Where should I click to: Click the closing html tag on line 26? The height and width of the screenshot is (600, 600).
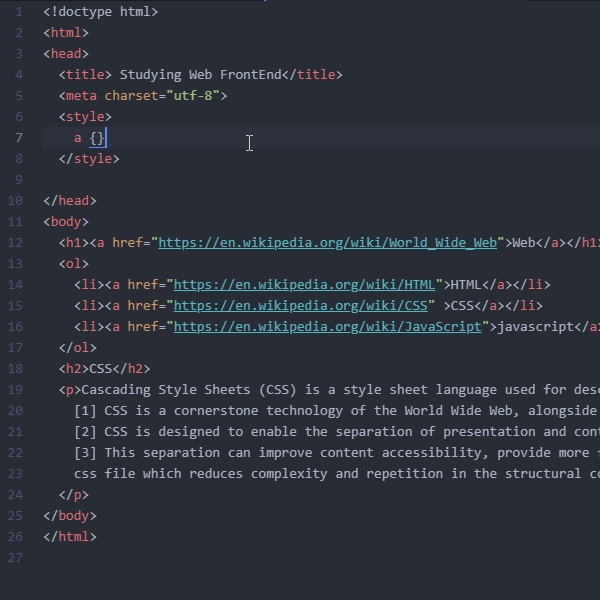pyautogui.click(x=70, y=537)
